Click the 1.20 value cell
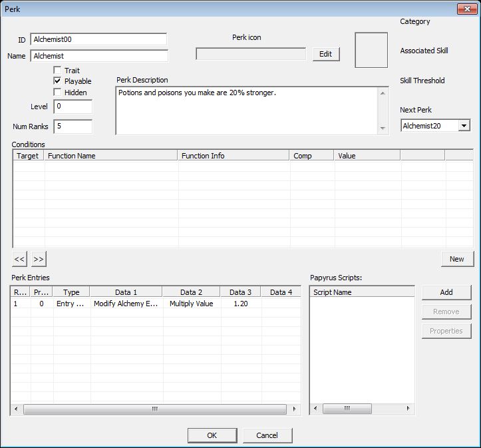 click(241, 304)
